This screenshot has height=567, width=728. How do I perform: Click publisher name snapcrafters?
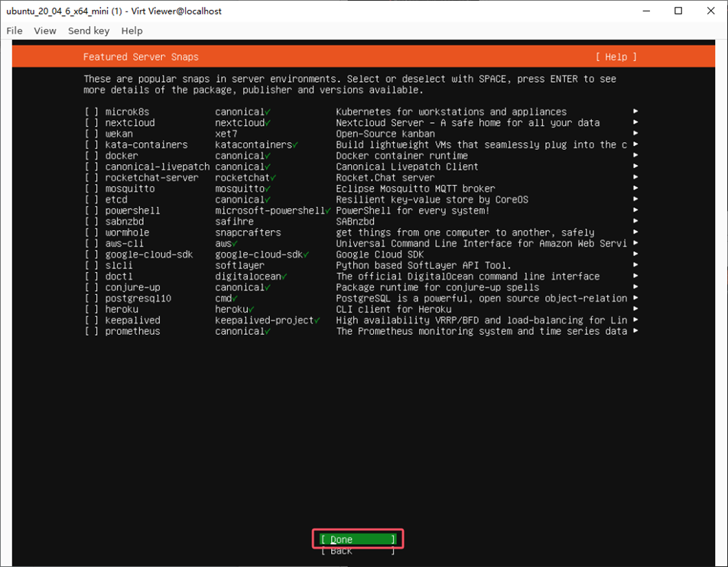(x=248, y=232)
